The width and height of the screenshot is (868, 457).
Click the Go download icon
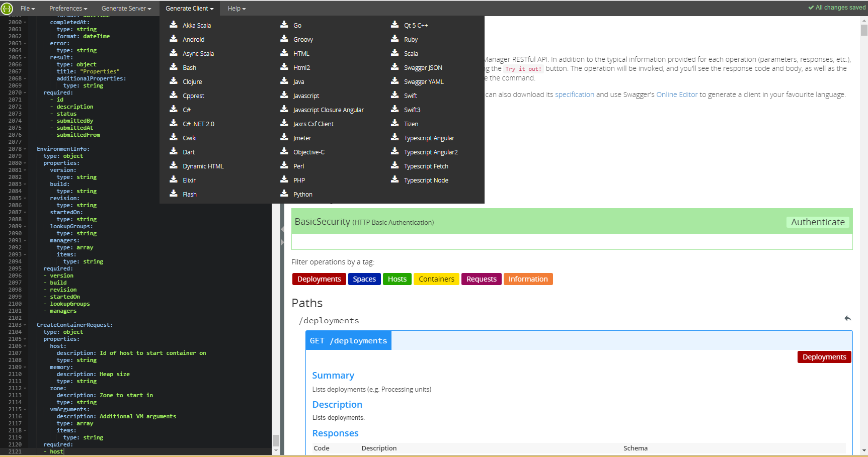click(x=284, y=25)
